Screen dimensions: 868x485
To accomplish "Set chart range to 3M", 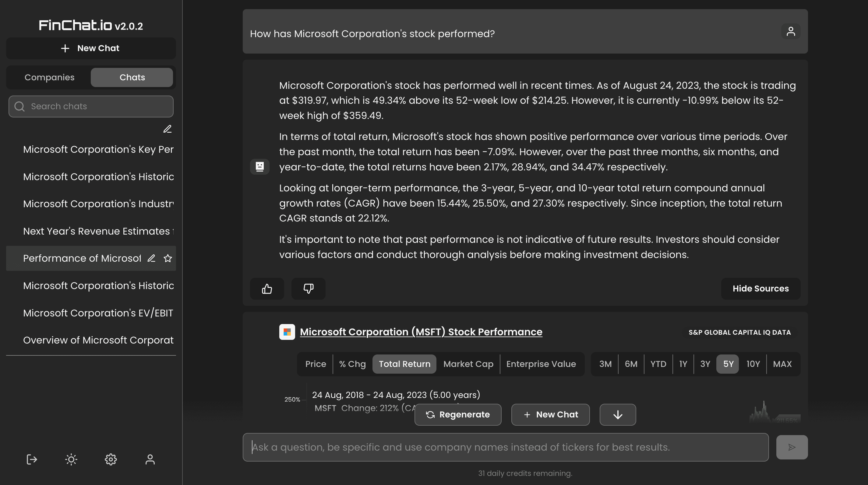I will [x=605, y=364].
